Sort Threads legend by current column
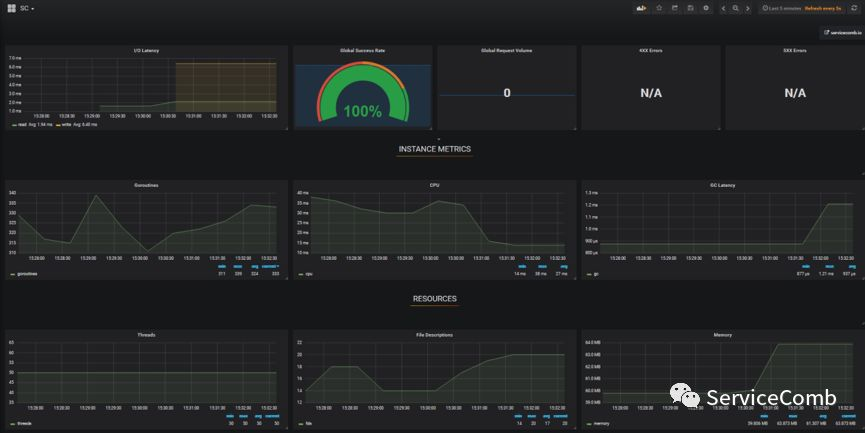Image resolution: width=865 pixels, height=433 pixels. [273, 416]
